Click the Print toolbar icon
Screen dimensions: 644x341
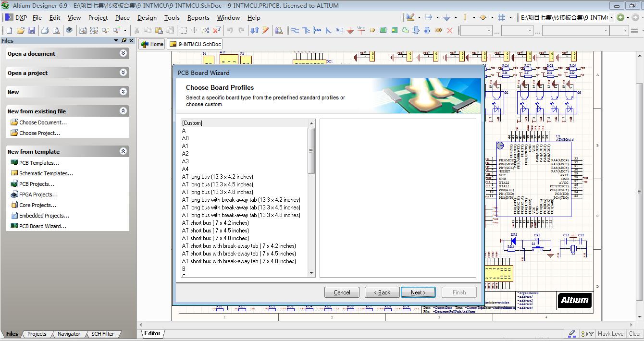45,30
